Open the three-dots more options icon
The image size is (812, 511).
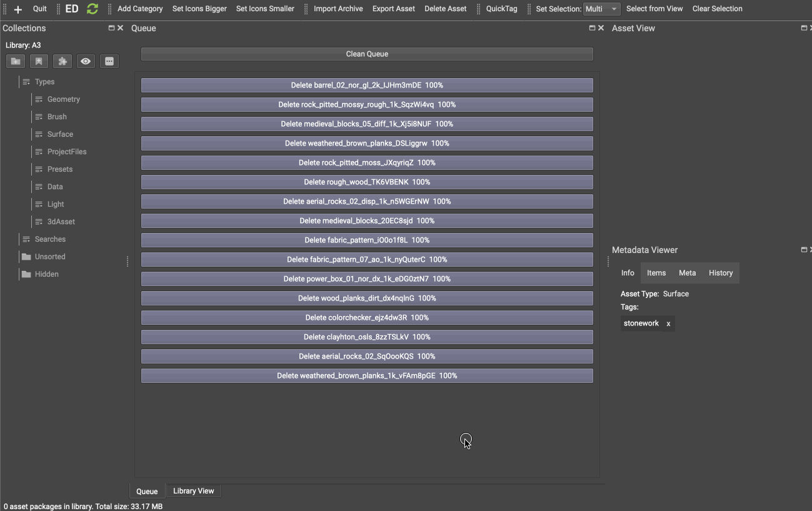point(109,61)
